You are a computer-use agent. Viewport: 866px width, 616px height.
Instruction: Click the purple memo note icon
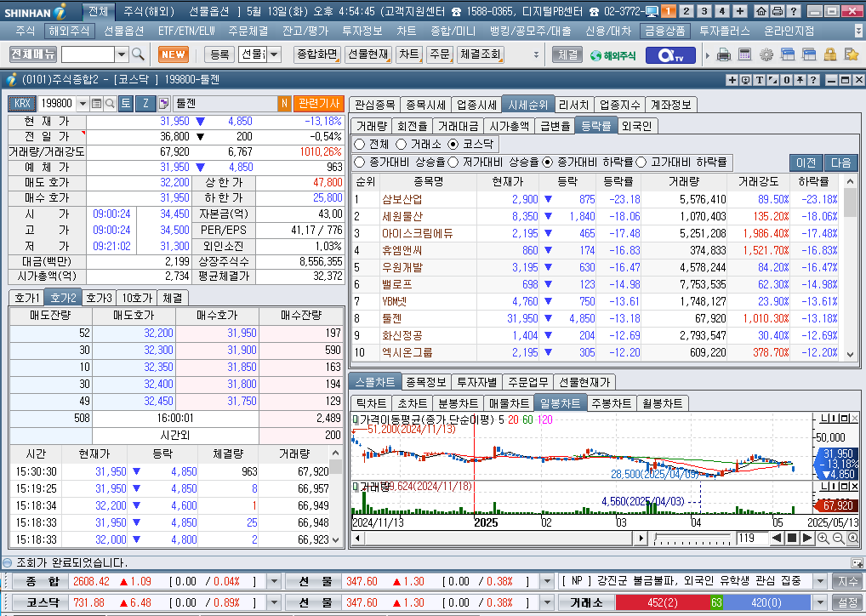[x=164, y=103]
